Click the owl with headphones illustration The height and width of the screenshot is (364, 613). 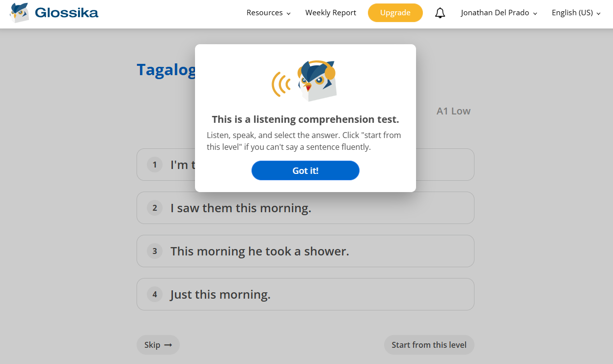coord(305,81)
